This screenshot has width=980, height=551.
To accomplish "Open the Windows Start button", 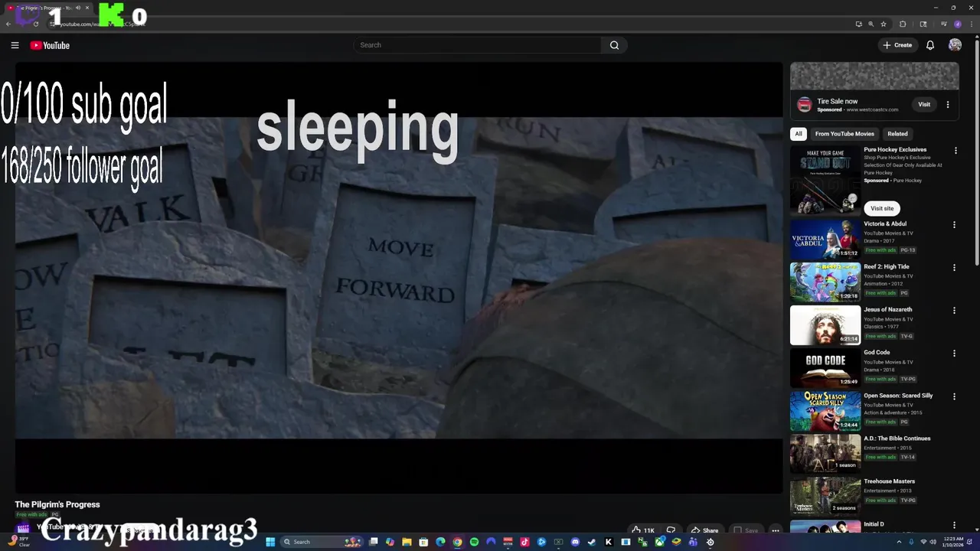I will pyautogui.click(x=270, y=542).
